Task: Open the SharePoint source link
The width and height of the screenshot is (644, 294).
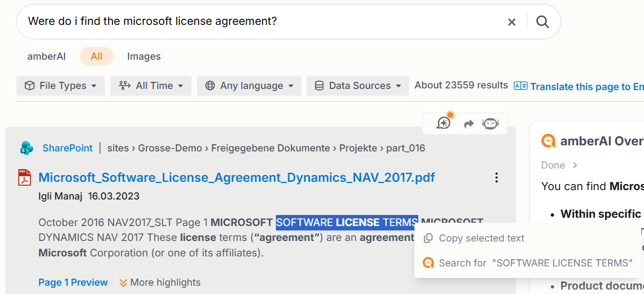Action: [67, 148]
